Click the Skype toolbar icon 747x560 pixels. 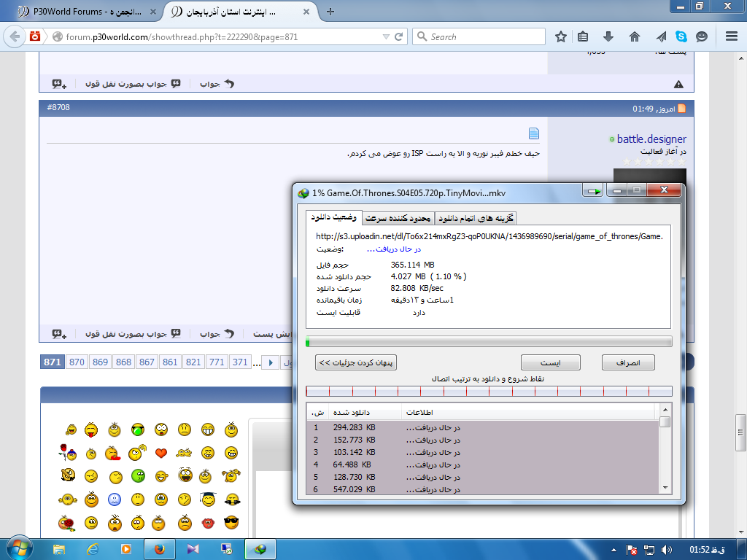[681, 36]
